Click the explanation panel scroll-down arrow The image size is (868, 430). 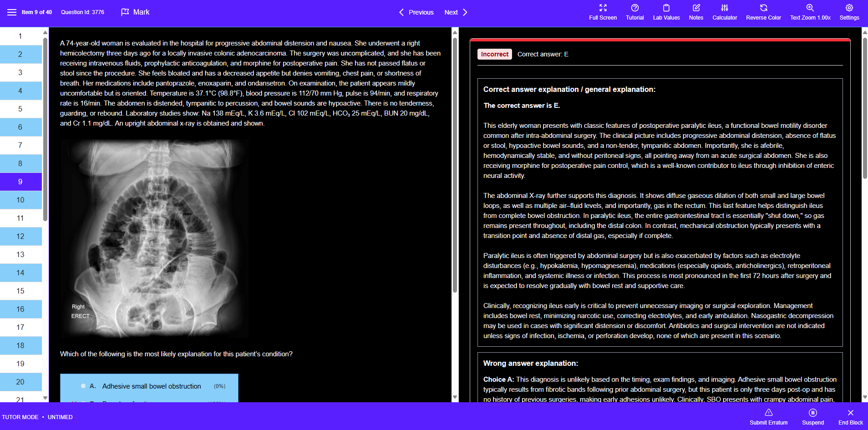click(865, 397)
